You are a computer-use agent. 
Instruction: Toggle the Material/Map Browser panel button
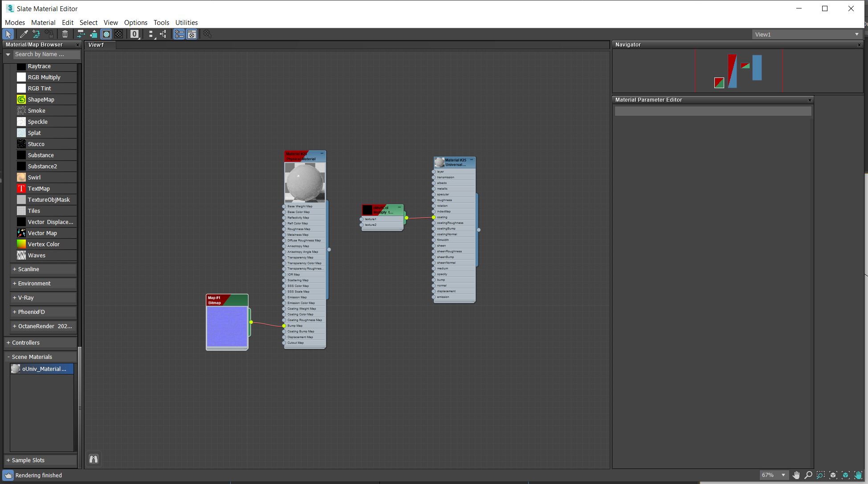[179, 34]
